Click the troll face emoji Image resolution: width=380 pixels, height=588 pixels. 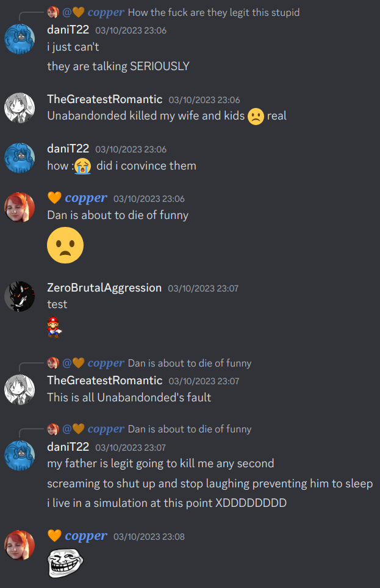coord(65,562)
